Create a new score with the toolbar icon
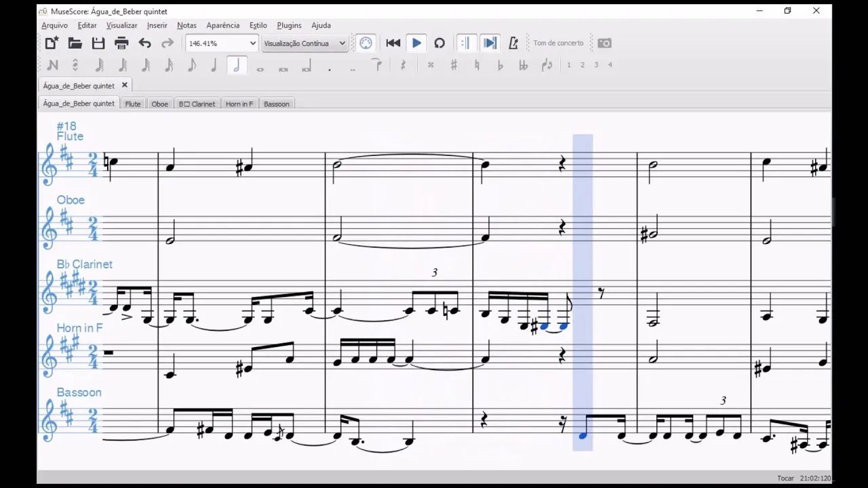Screen dimensions: 868x488 (x=52, y=43)
